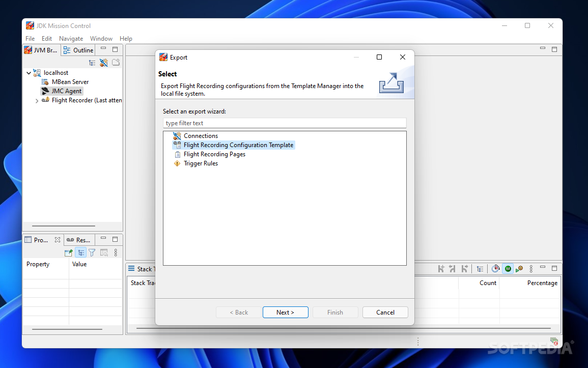Image resolution: width=588 pixels, height=368 pixels.
Task: Click the Percentage column header
Action: click(x=542, y=283)
